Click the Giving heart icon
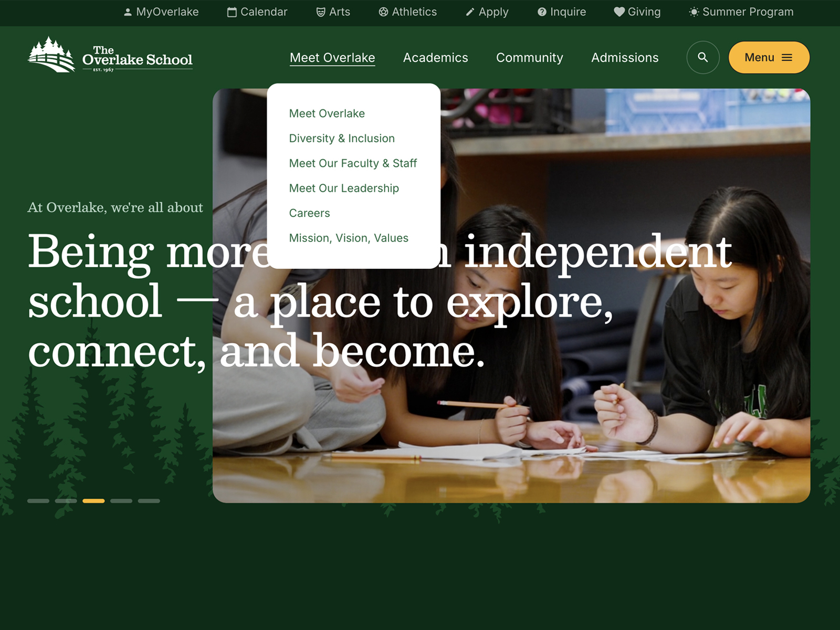 click(x=619, y=12)
